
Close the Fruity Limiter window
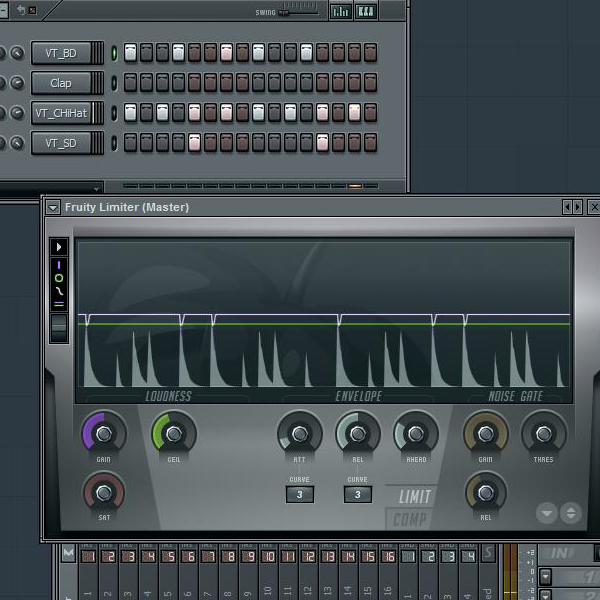pyautogui.click(x=594, y=207)
